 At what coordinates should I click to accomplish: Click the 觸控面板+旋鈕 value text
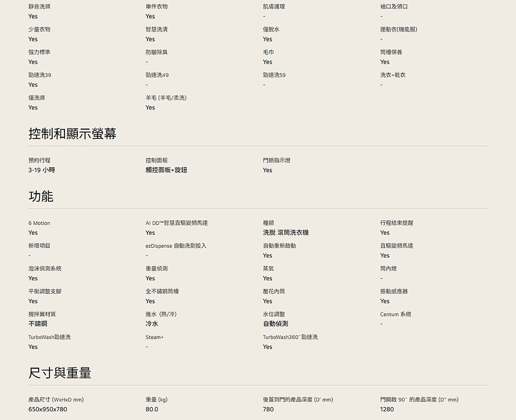pyautogui.click(x=166, y=170)
